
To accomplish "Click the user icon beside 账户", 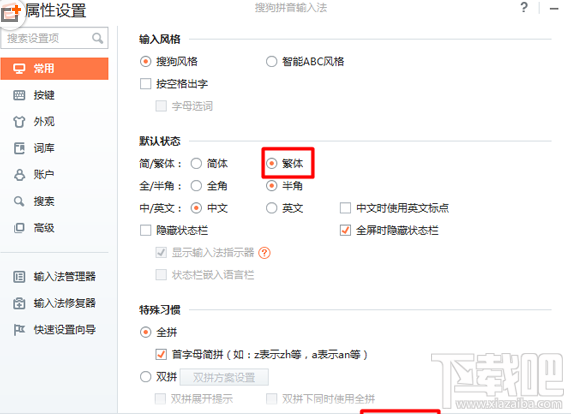I will (x=19, y=175).
